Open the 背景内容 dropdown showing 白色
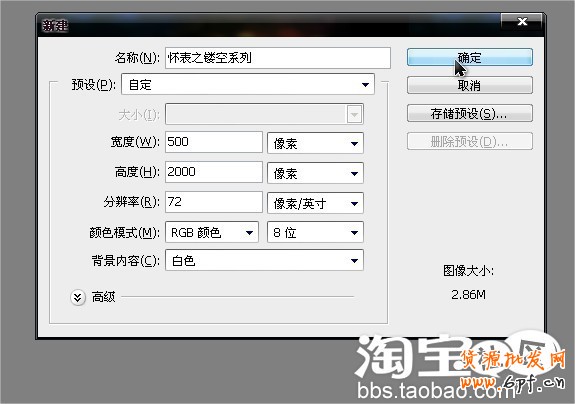This screenshot has width=575, height=404. click(264, 260)
